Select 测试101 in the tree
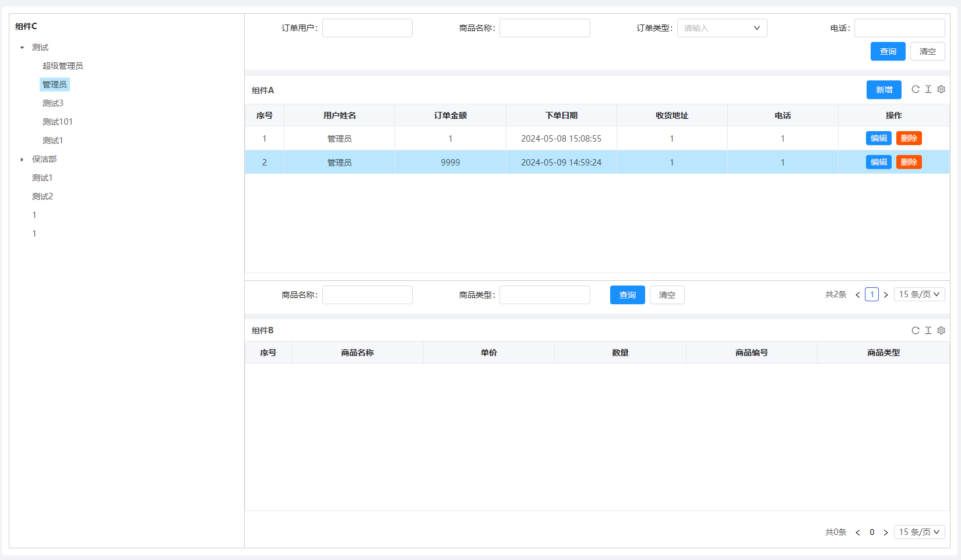This screenshot has width=961, height=560. (58, 122)
